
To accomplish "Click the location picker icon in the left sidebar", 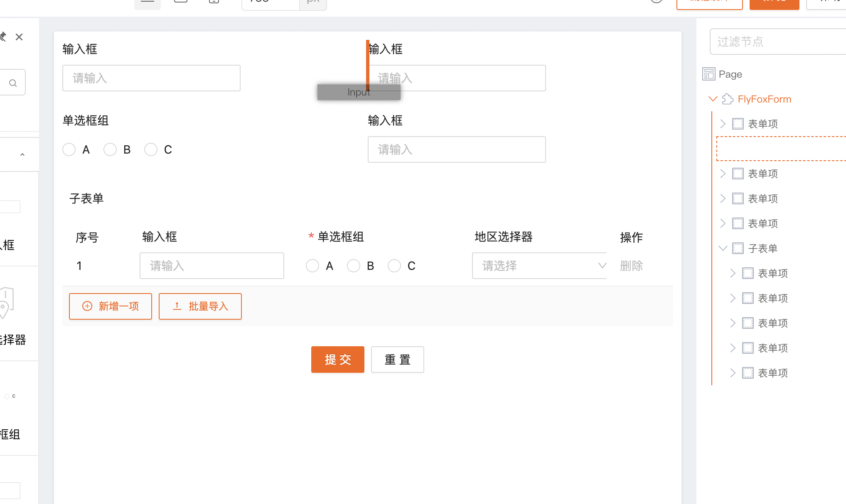I will pyautogui.click(x=6, y=302).
